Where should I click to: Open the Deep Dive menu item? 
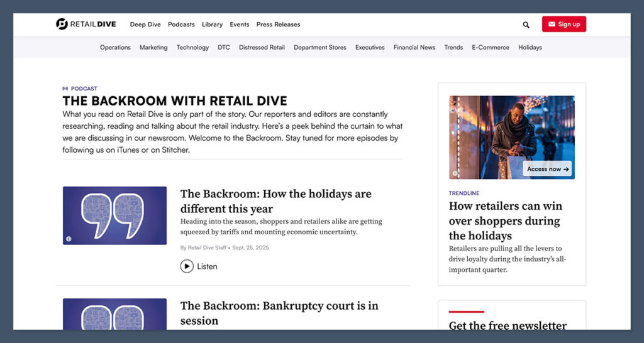pyautogui.click(x=145, y=24)
